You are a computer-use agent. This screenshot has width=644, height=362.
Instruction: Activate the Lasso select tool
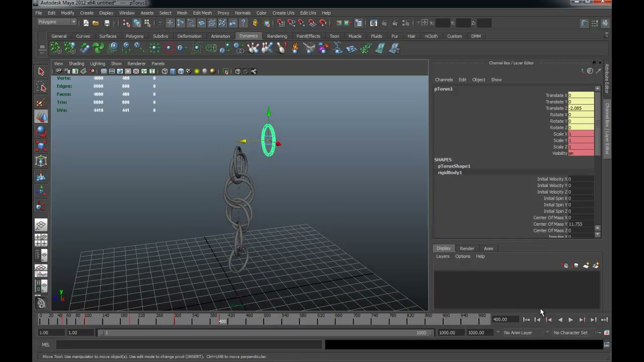(41, 87)
